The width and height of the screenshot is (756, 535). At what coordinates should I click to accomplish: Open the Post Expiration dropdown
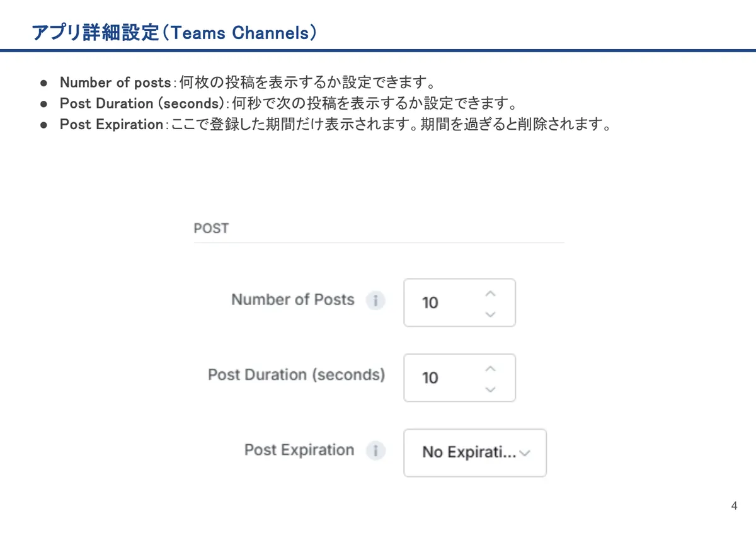point(475,452)
